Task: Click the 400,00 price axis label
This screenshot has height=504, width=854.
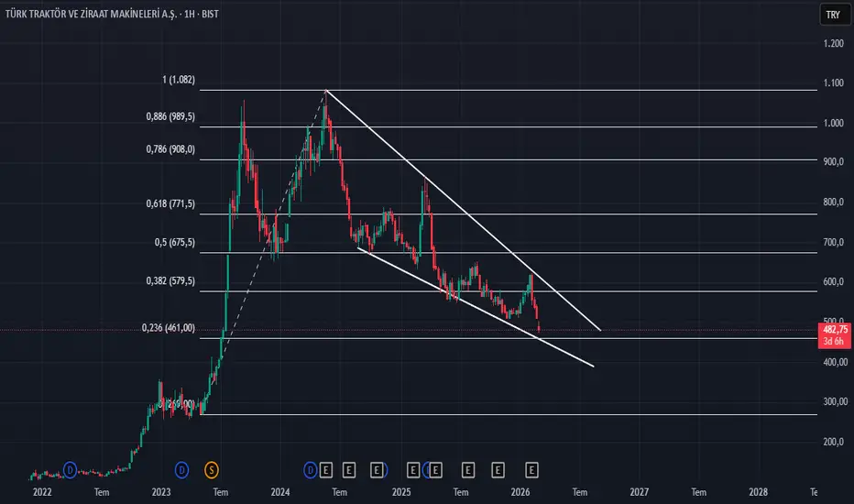Action: tap(835, 362)
